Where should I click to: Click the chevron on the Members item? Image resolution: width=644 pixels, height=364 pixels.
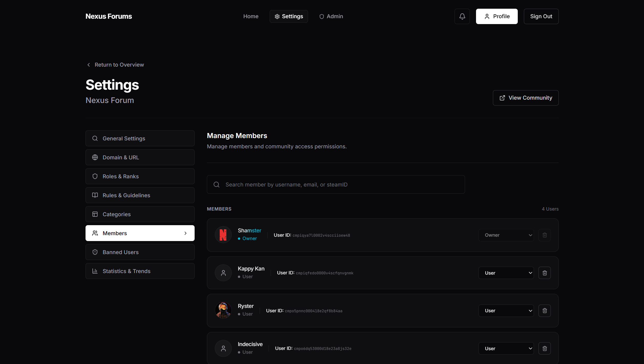pos(185,233)
